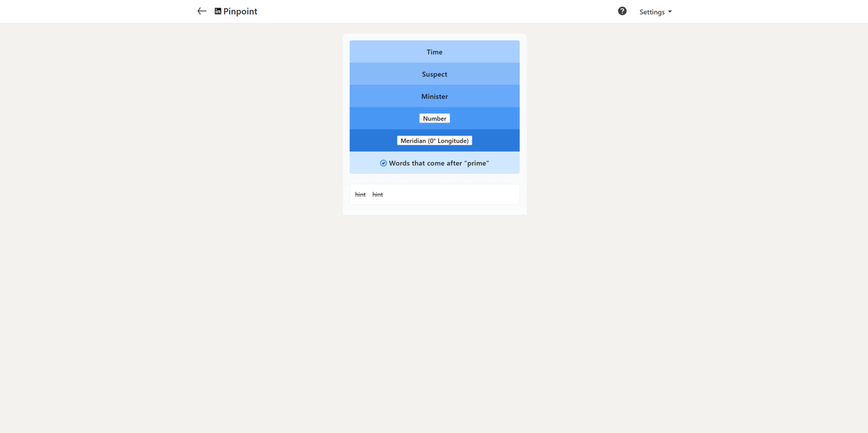Click the empty area of the hint box
This screenshot has width=868, height=433.
[x=456, y=195]
